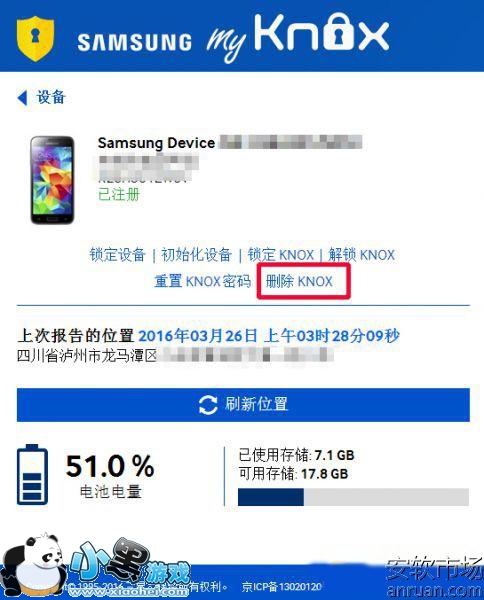The image size is (484, 600).
Task: Click the highlighted 删除 KNOX link
Action: [299, 281]
